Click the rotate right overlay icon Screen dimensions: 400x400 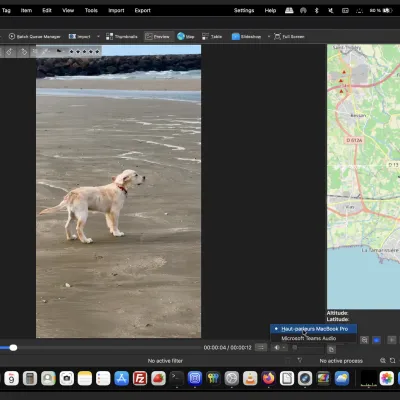(x=24, y=52)
